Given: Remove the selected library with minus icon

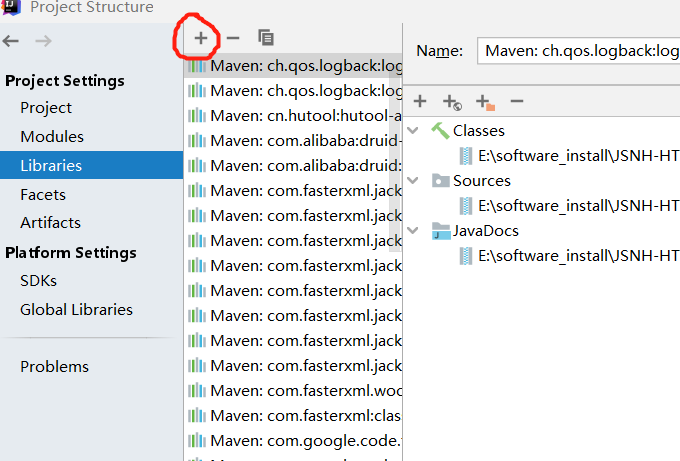Looking at the screenshot, I should point(233,38).
